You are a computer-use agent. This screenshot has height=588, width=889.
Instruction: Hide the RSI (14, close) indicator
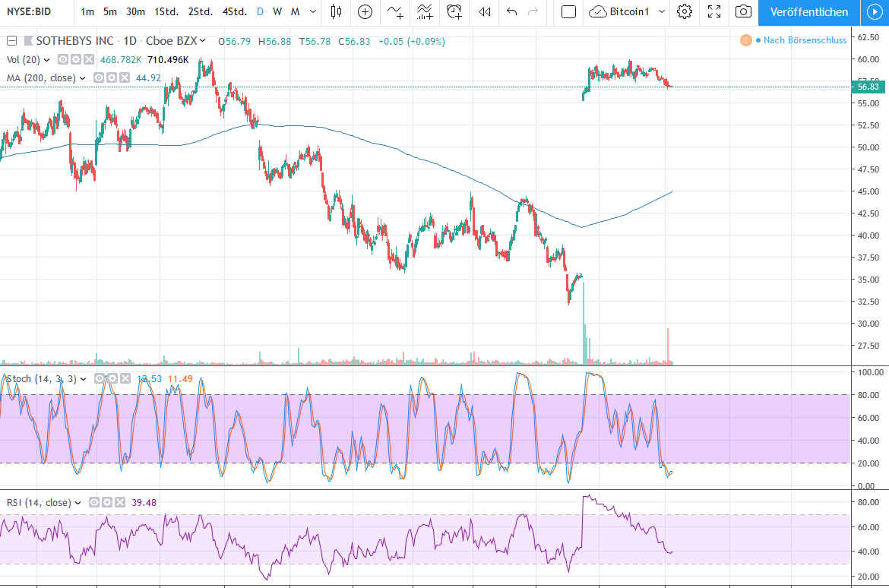coord(94,502)
